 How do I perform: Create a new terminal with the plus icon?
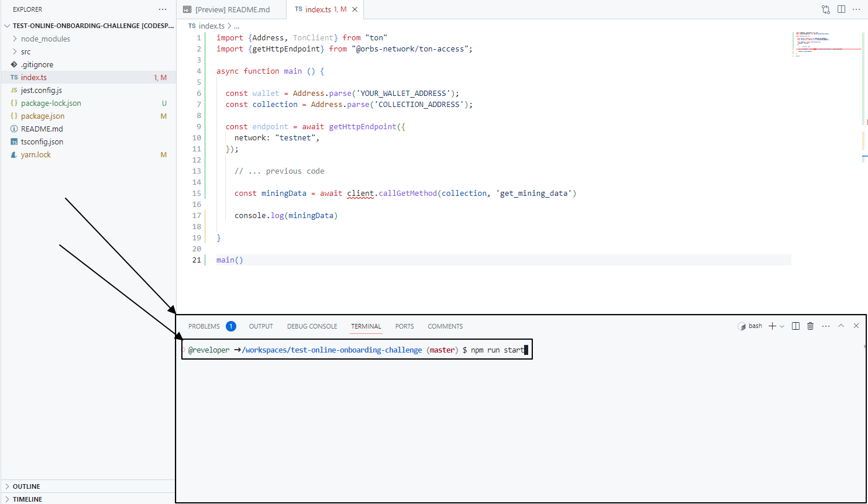pos(772,326)
